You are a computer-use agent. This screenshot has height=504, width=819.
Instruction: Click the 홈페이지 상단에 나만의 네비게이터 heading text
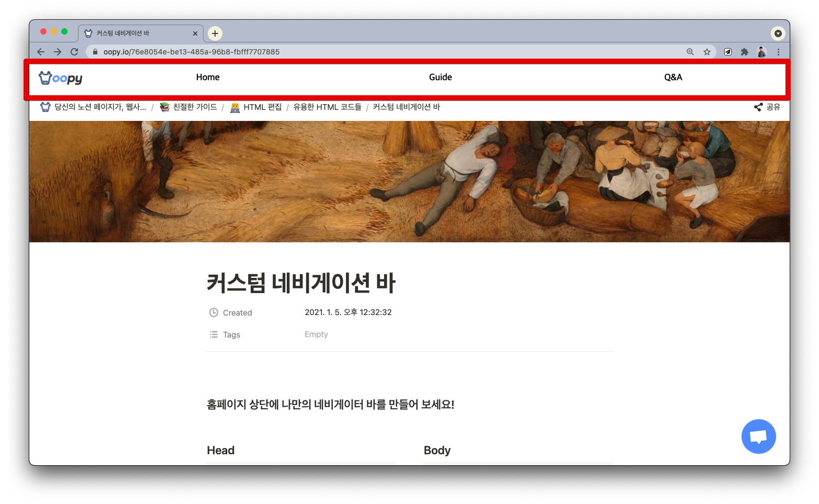[330, 405]
